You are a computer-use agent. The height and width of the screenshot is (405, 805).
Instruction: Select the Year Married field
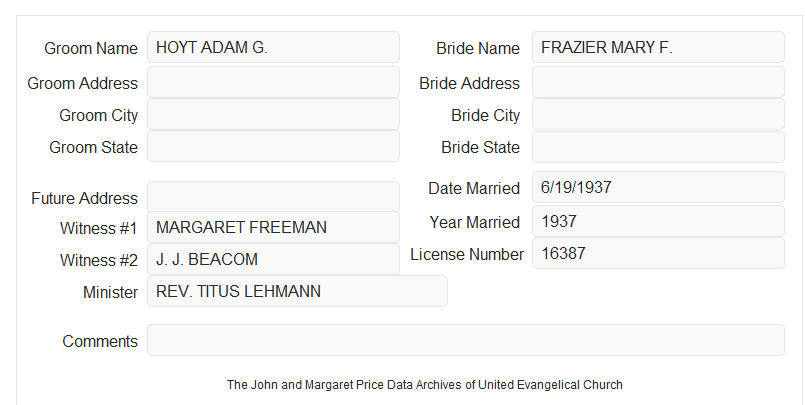658,221
